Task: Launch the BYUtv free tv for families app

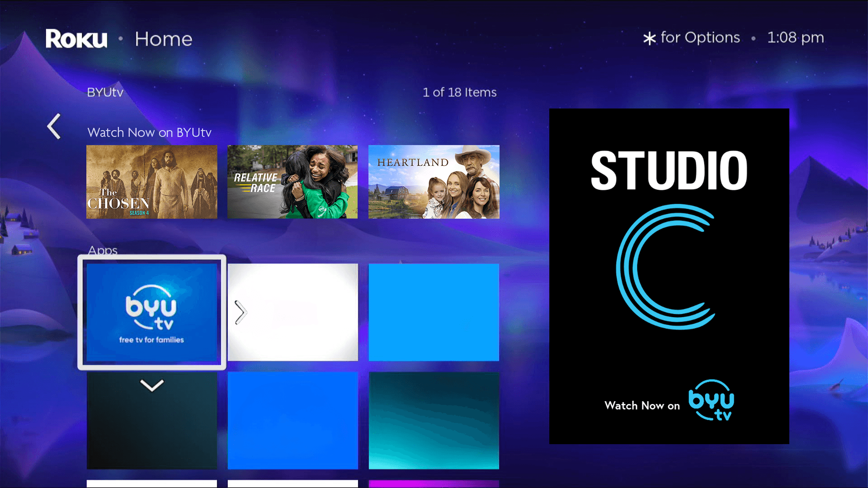Action: 152,312
